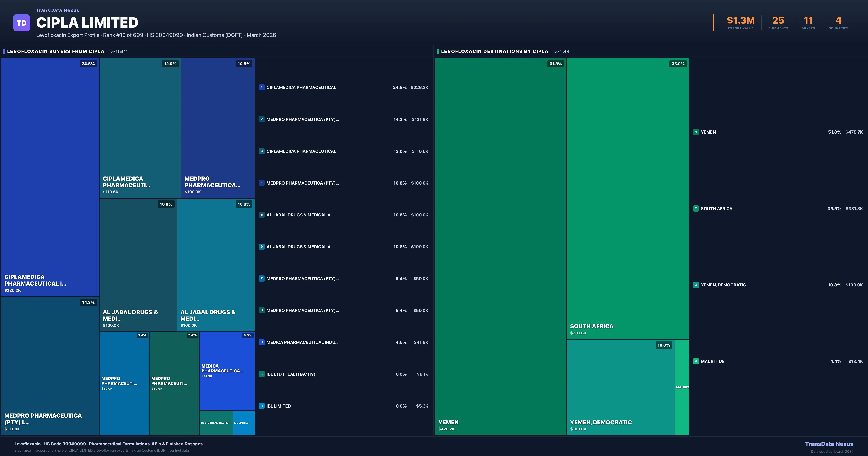This screenshot has height=456, width=868.
Task: Expand the Top 4 of 4 destinations list
Action: tap(560, 51)
